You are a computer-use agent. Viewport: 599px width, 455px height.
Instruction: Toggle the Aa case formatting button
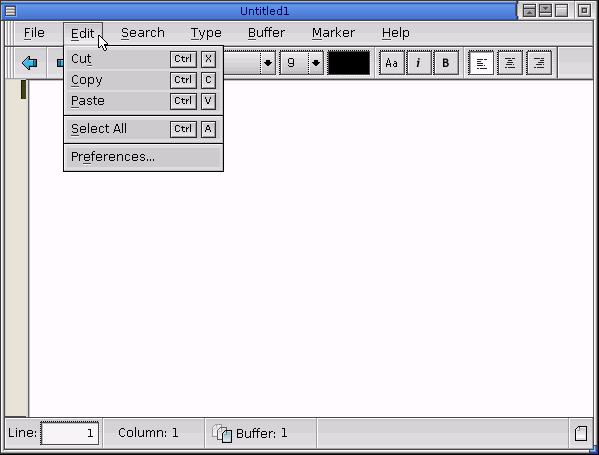tap(392, 63)
